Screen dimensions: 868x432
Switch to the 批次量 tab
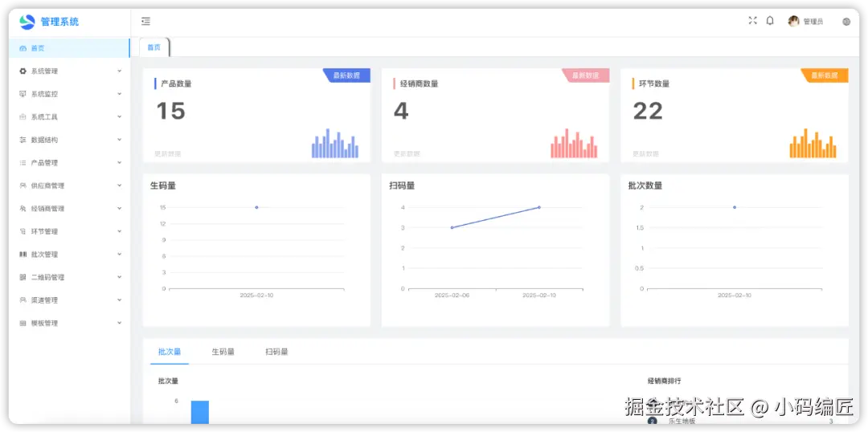pyautogui.click(x=170, y=351)
